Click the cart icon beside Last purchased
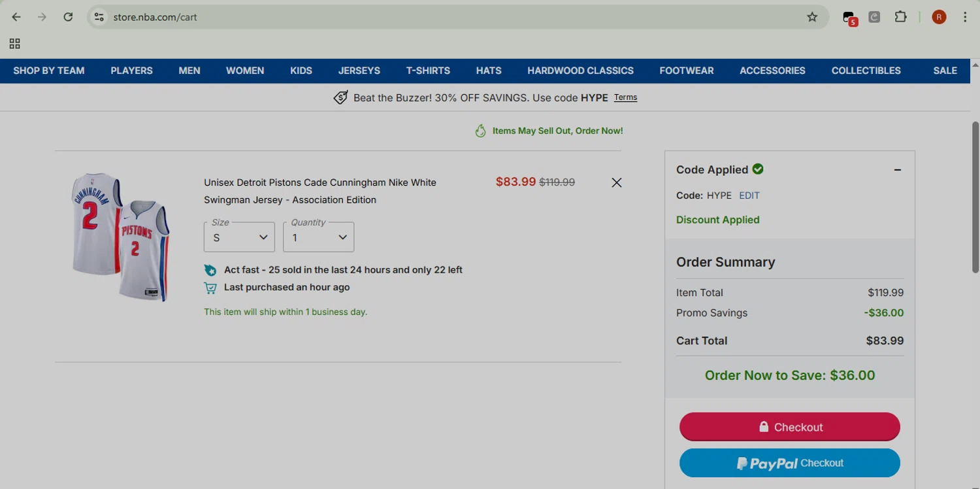The height and width of the screenshot is (489, 980). point(210,288)
